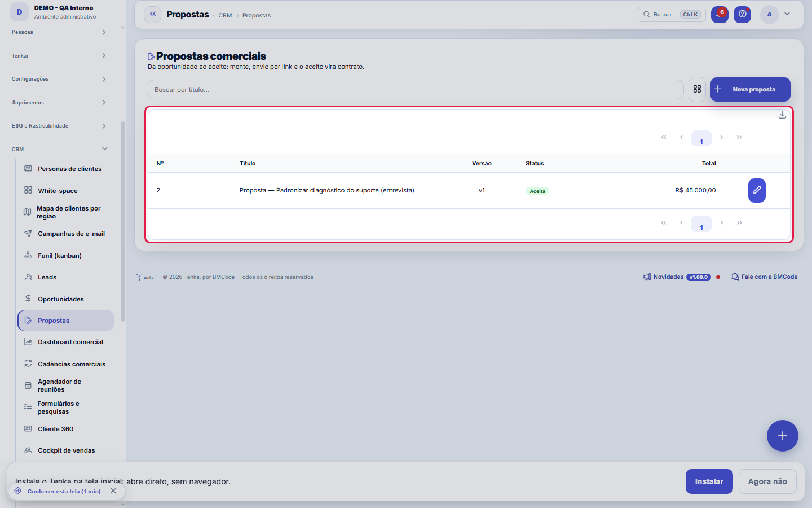Click the floating plus action button

(783, 436)
